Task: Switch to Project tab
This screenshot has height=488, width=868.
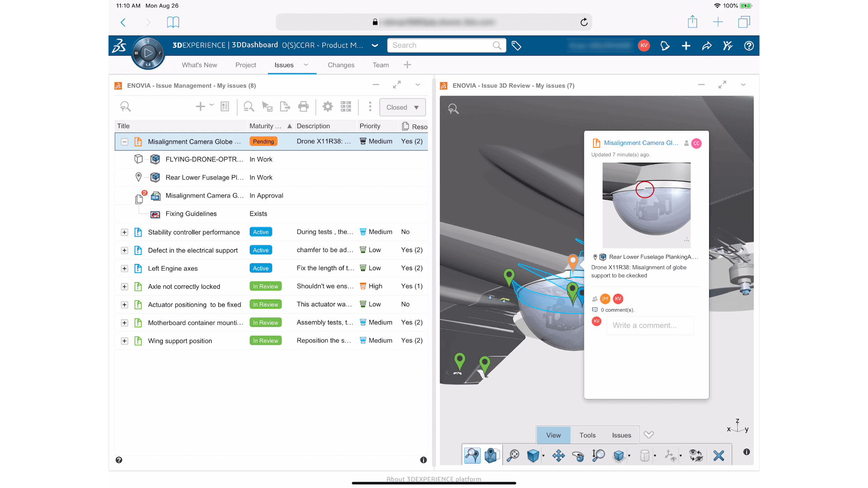Action: tap(245, 65)
